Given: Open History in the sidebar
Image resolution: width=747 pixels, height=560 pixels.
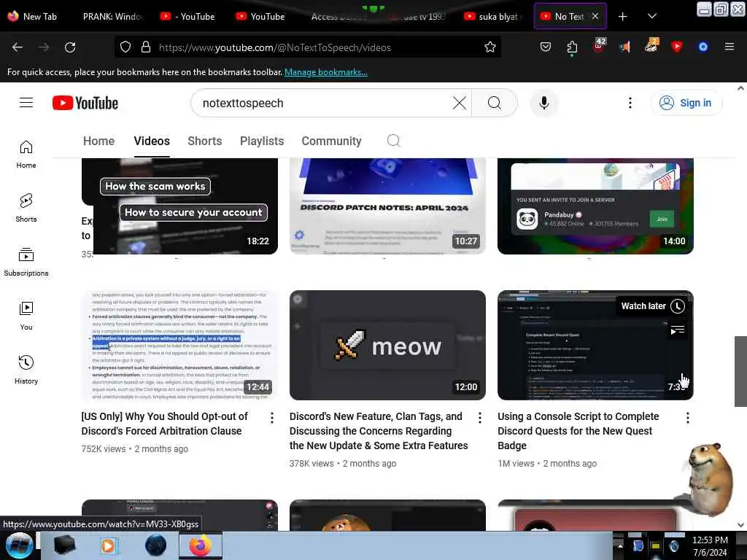Looking at the screenshot, I should pos(26,370).
